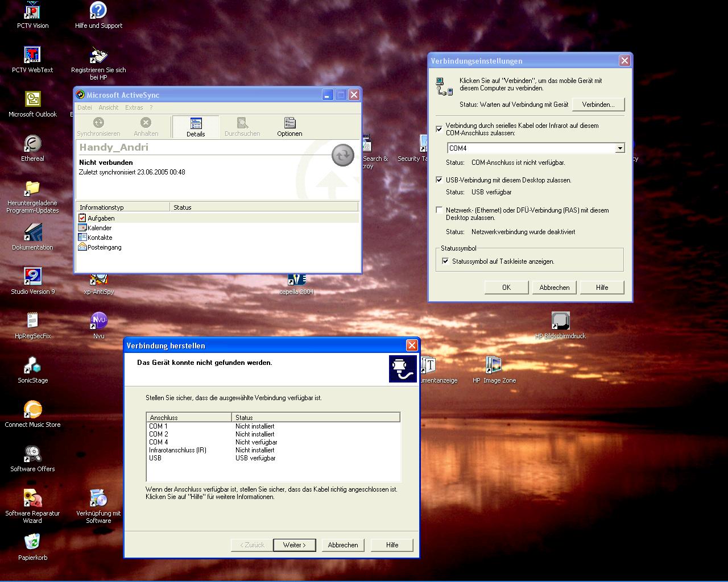Toggle serial cable or infrared COM connection checkbox
Viewport: 728px width, 582px height.
(439, 129)
